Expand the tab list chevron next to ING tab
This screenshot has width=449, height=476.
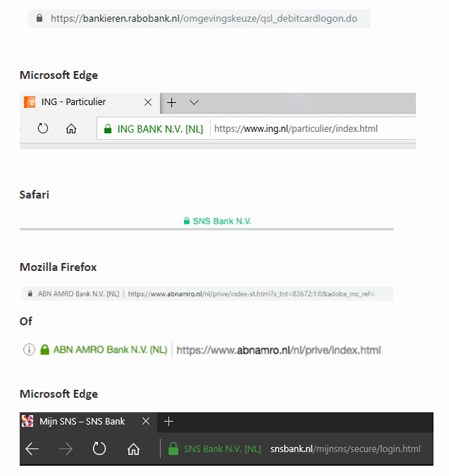tap(194, 102)
